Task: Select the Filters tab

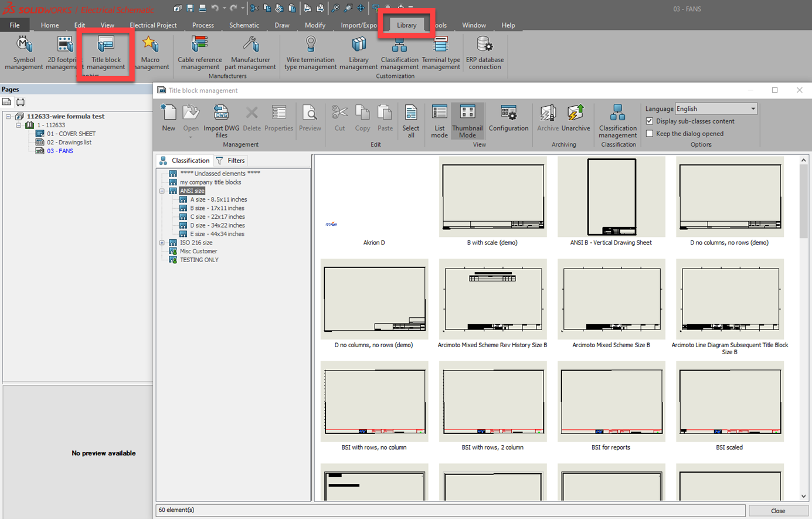Action: (x=230, y=161)
